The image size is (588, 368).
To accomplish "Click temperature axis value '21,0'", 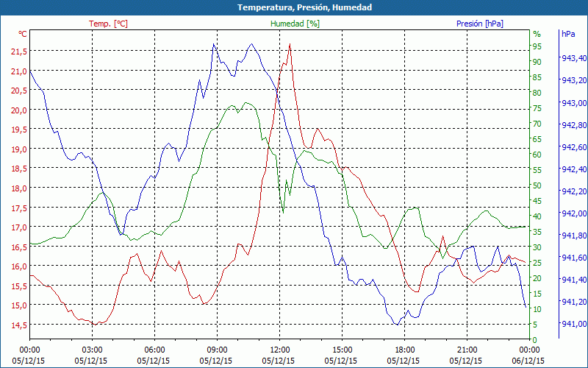I will (19, 71).
